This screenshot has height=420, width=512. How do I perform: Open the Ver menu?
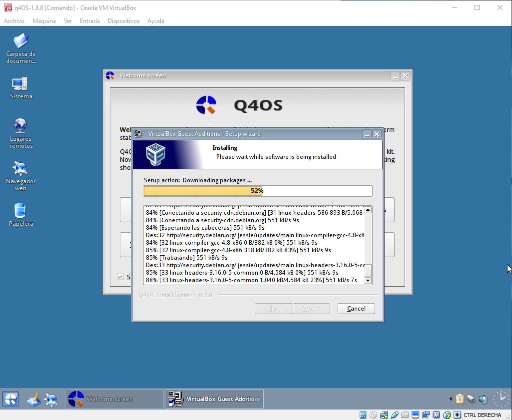[x=68, y=21]
